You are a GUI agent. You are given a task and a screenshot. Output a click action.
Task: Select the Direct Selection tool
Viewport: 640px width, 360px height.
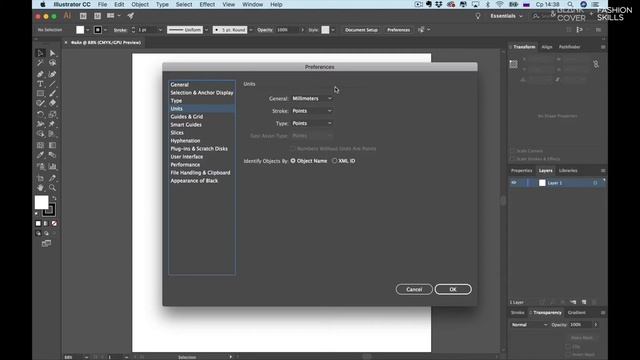[53, 53]
